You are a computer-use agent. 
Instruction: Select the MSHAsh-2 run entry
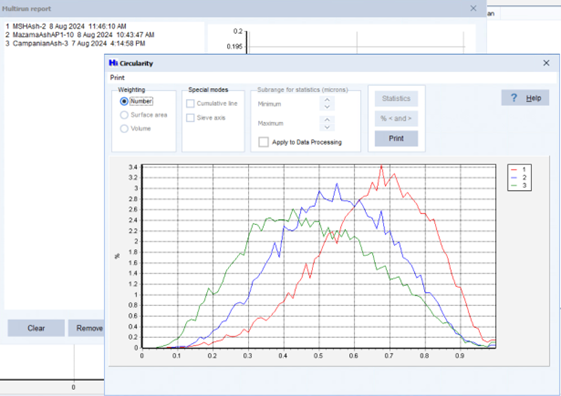(x=66, y=26)
